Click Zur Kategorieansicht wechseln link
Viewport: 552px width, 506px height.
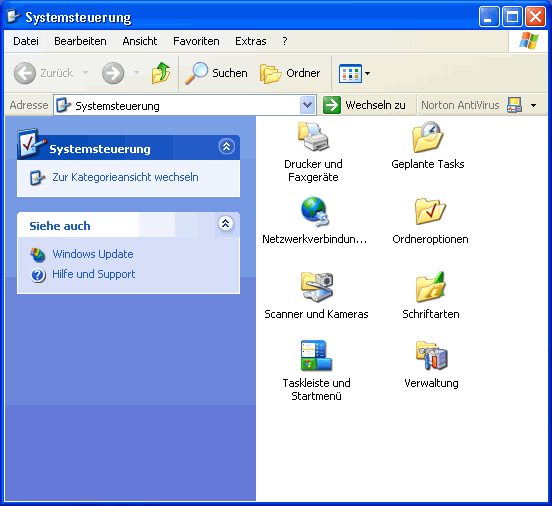coord(125,177)
